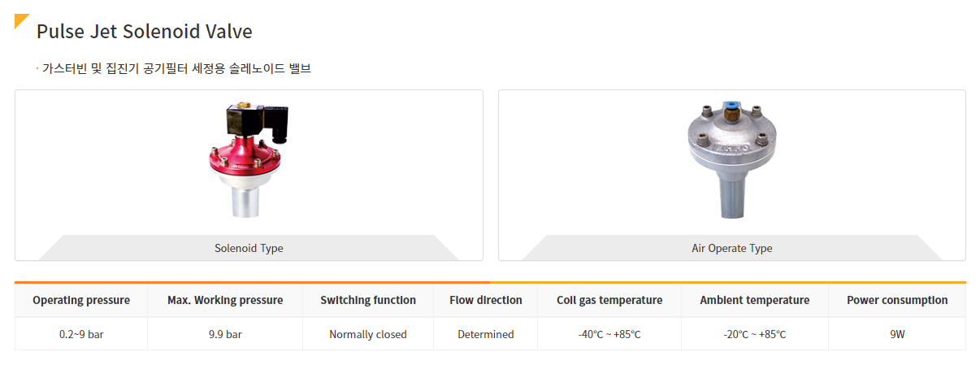Select the 0.2~9 bar value cell

tap(81, 334)
